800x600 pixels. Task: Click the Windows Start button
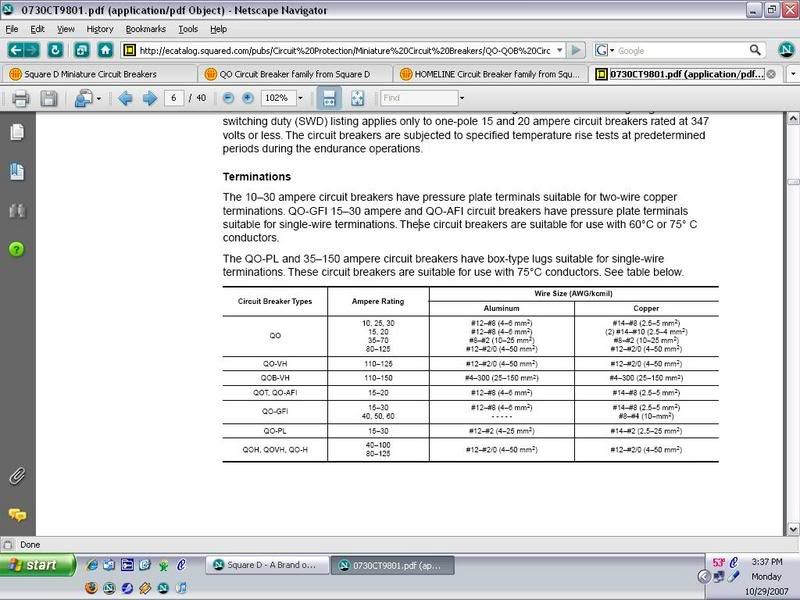(35, 565)
